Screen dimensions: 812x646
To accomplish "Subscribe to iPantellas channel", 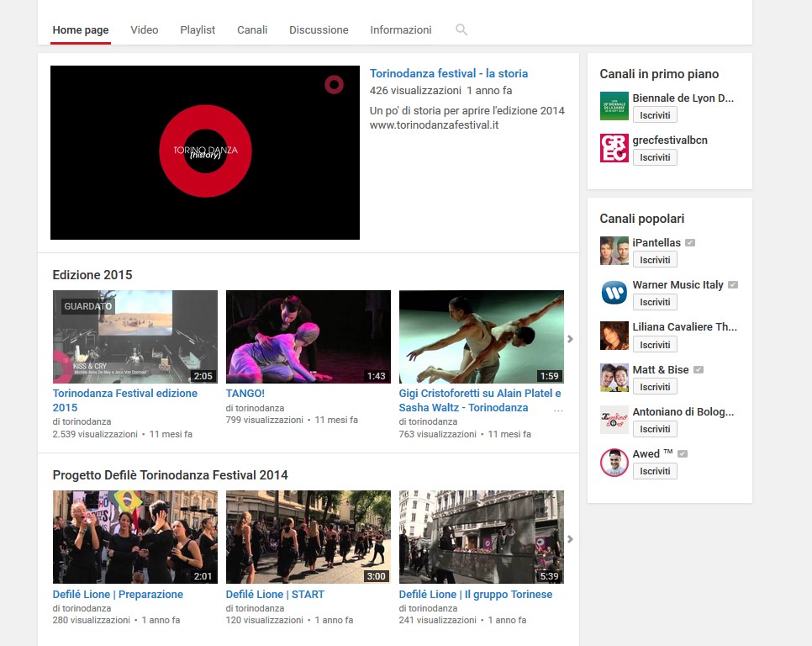I will [x=655, y=260].
